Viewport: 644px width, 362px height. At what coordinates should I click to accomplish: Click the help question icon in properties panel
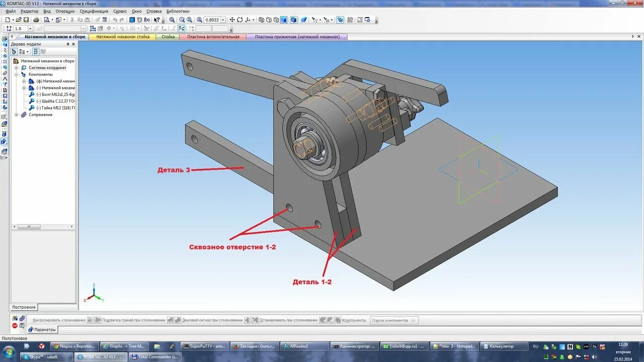click(22, 326)
